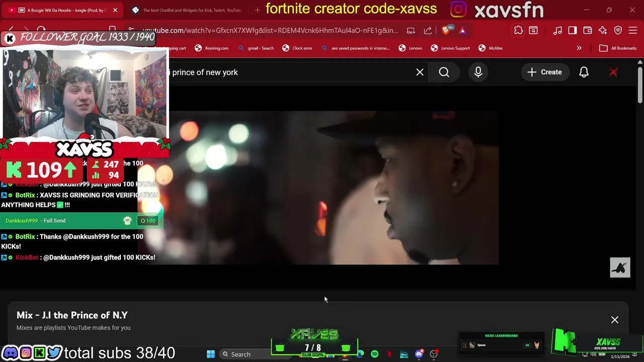The width and height of the screenshot is (644, 362).
Task: Click the YouTube page vertical scrollbar
Action: click(639, 86)
